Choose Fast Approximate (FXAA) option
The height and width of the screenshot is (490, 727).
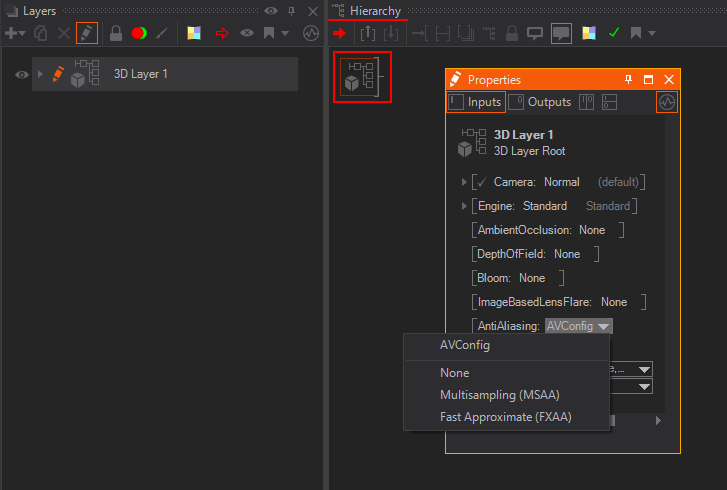pos(505,417)
